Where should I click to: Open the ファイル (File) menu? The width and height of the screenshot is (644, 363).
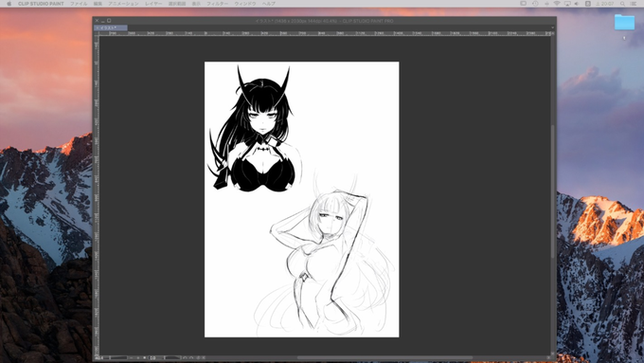[x=79, y=3]
